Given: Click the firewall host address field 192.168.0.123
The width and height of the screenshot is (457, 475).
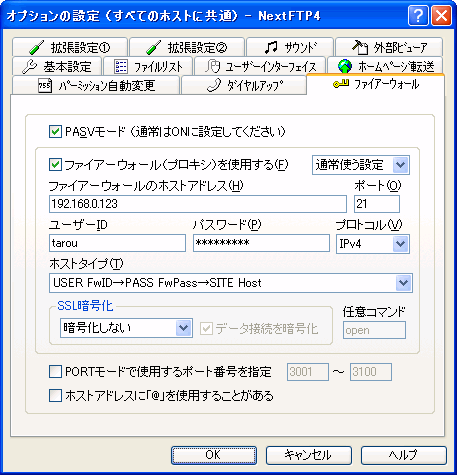Looking at the screenshot, I should 198,204.
